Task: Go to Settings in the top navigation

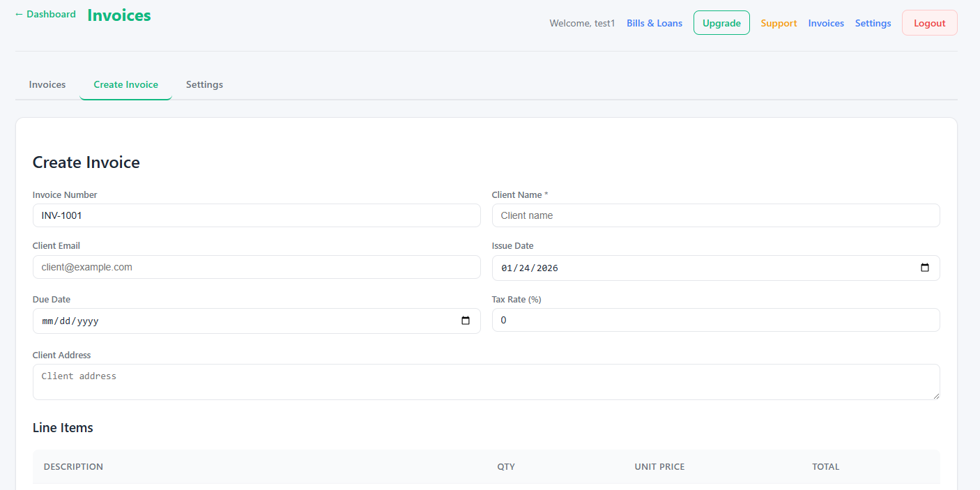Action: coord(873,22)
